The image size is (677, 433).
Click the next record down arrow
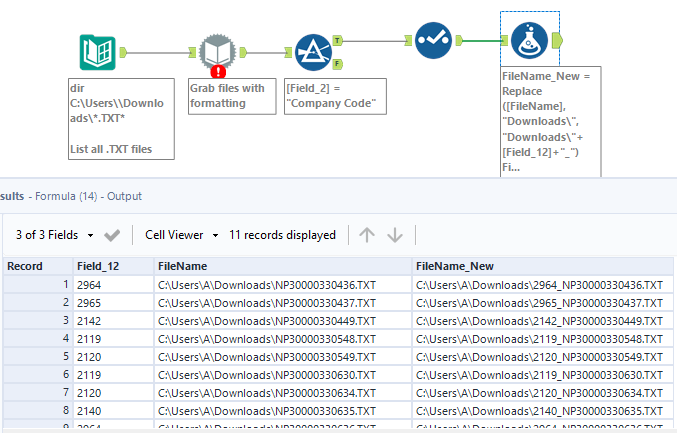[395, 235]
